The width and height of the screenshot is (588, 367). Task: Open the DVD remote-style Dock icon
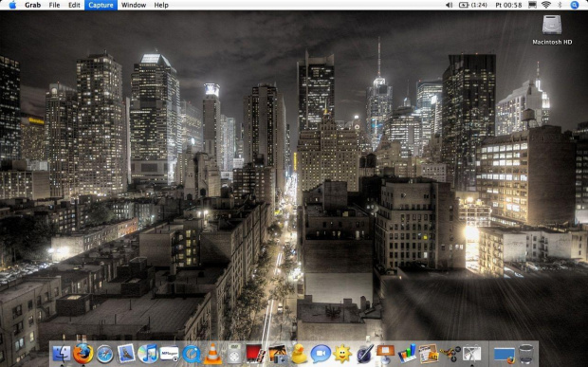point(234,354)
